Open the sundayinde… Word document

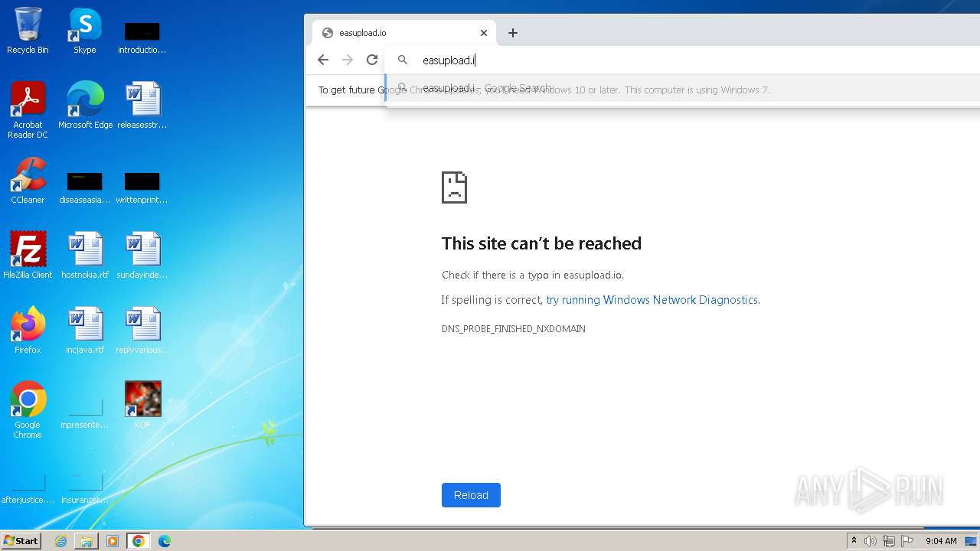coord(142,255)
